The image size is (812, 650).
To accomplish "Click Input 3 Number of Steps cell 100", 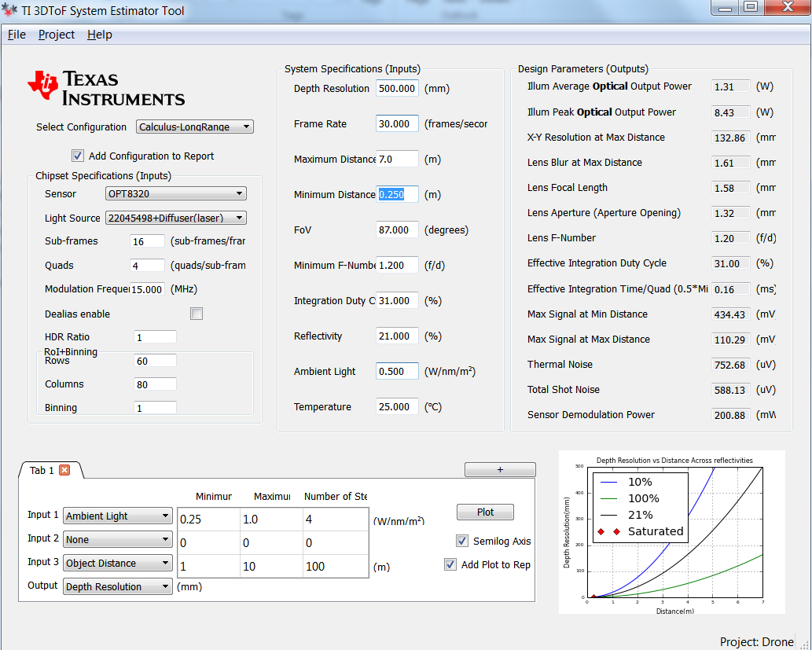I will point(336,566).
